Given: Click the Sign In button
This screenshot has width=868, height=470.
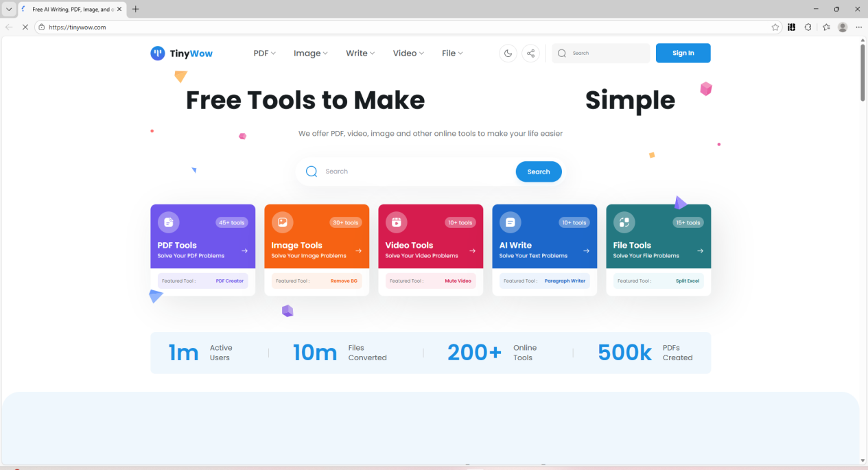Looking at the screenshot, I should 683,53.
